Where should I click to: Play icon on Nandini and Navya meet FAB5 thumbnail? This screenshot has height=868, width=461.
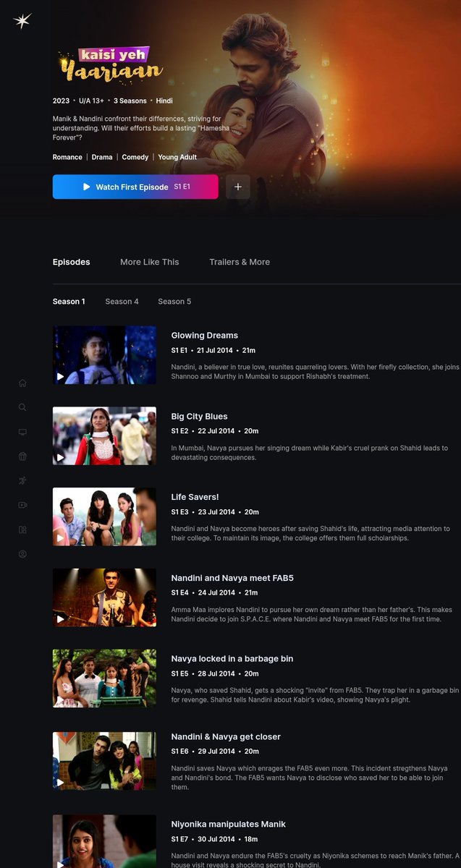[61, 618]
